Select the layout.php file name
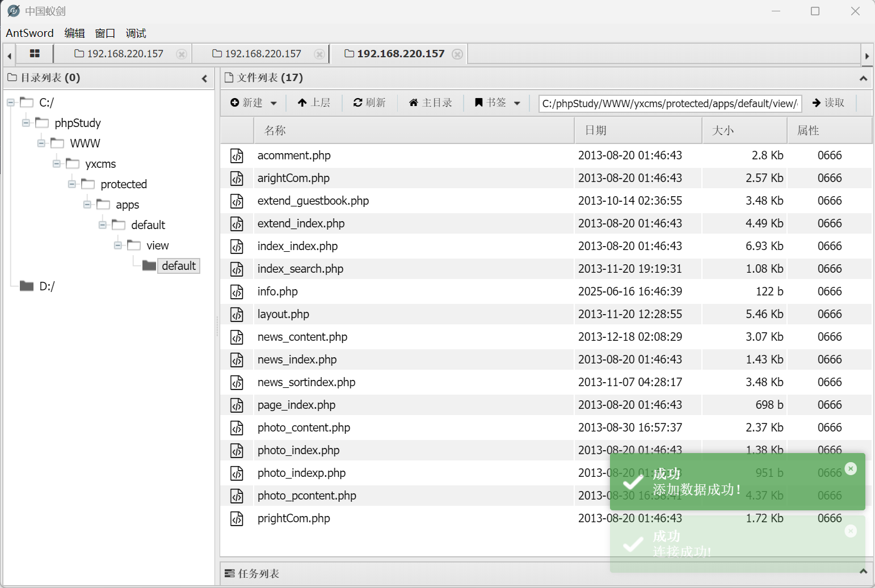 point(283,314)
